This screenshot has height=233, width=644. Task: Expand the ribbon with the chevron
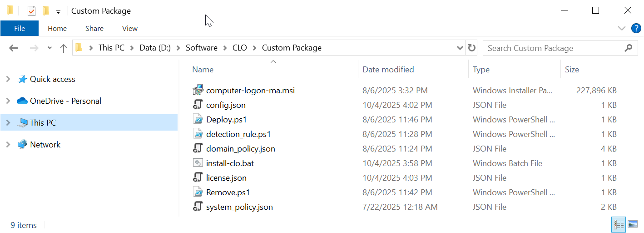pyautogui.click(x=622, y=28)
